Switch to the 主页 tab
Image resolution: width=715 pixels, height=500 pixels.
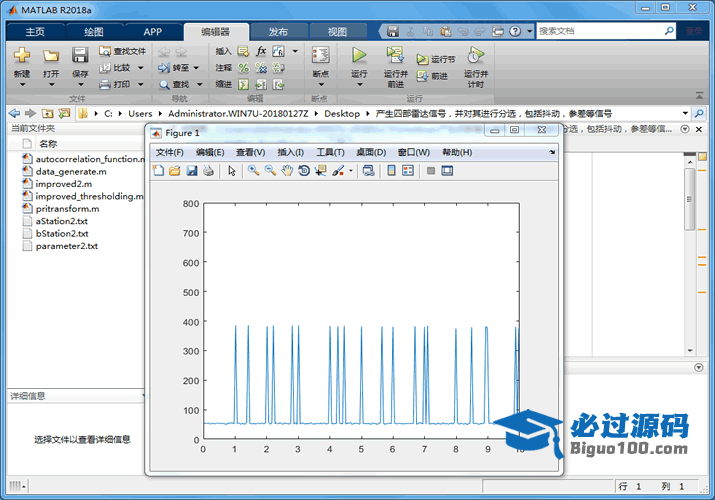(x=35, y=31)
